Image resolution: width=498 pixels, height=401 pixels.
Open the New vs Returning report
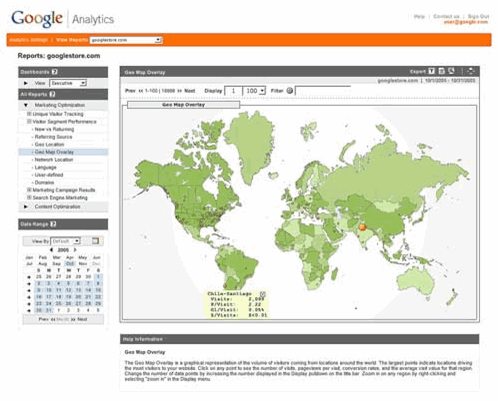coord(54,129)
